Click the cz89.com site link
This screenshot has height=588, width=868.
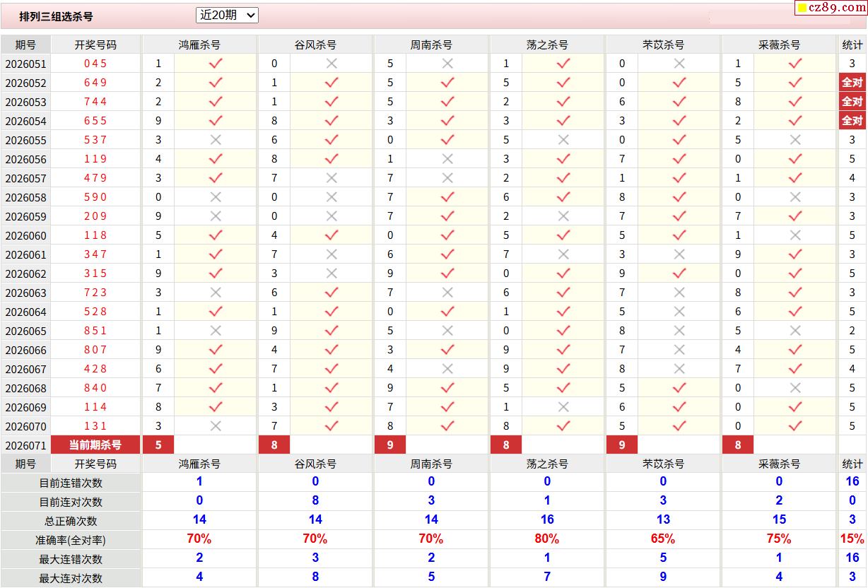coord(837,8)
